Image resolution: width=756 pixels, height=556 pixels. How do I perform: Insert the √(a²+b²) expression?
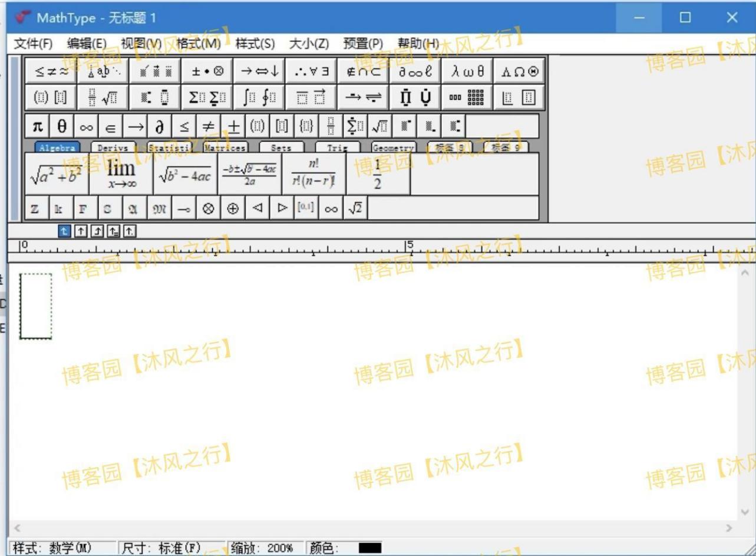pos(57,174)
